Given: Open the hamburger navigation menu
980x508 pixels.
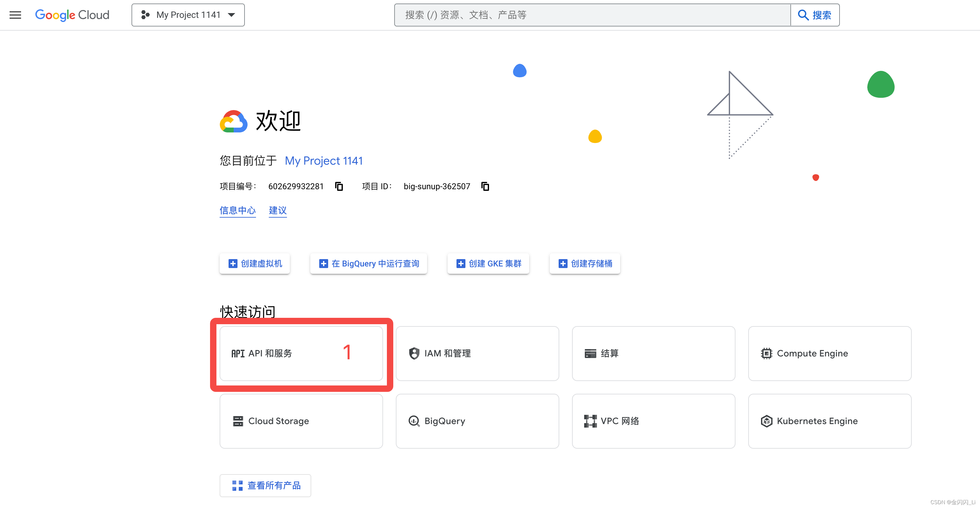Looking at the screenshot, I should [15, 15].
